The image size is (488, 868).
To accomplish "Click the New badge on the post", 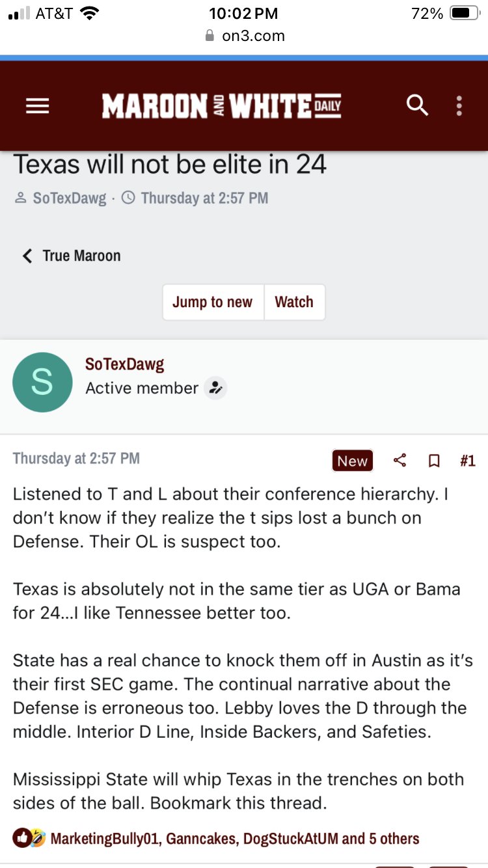I will click(352, 461).
